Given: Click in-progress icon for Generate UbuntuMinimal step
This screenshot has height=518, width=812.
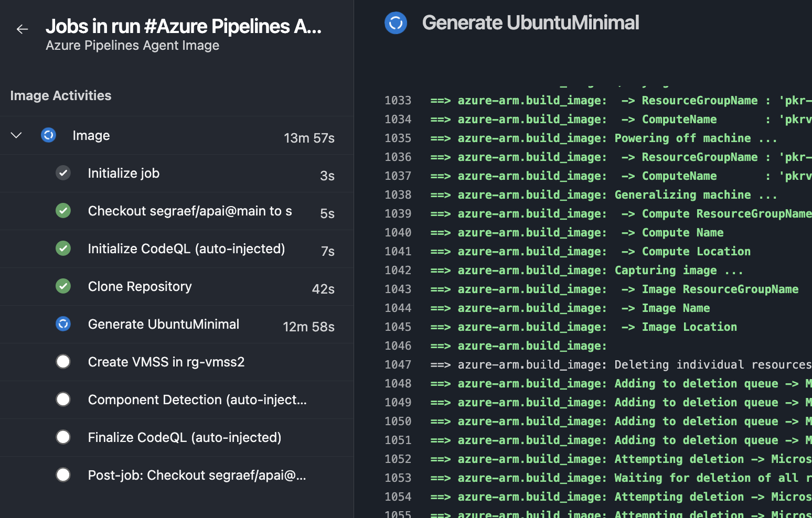Looking at the screenshot, I should point(63,324).
